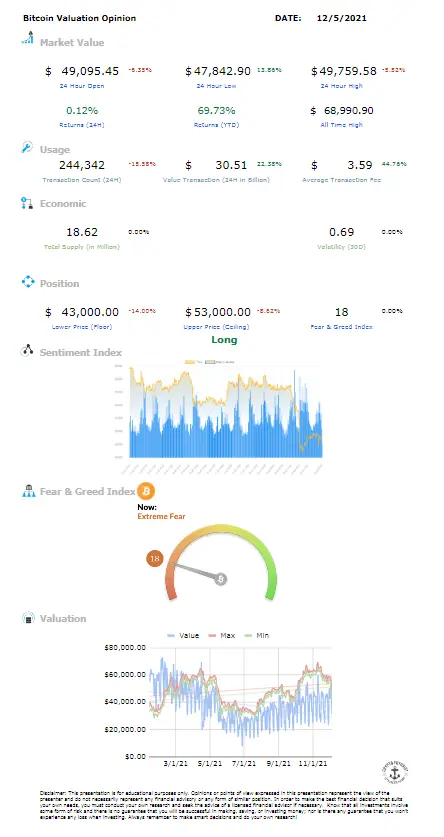
Task: Click the 0.12% Returns (24H) value
Action: point(82,110)
